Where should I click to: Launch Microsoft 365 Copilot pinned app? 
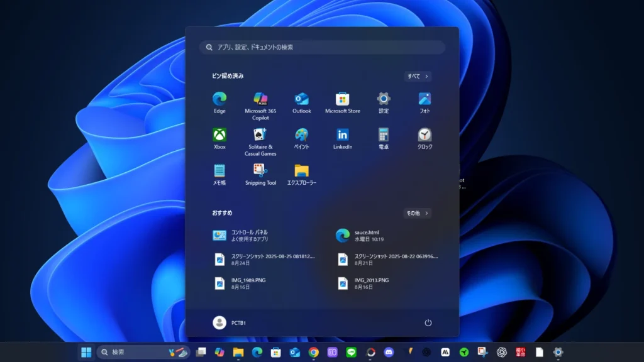(260, 106)
